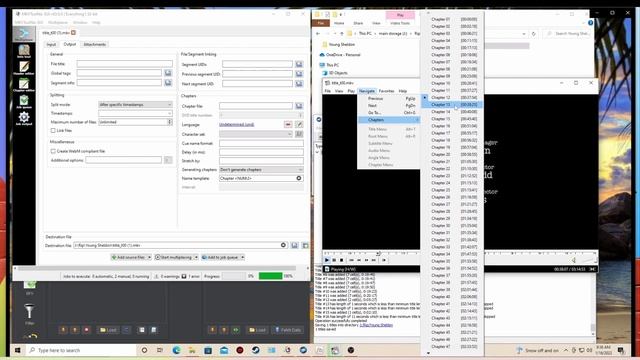Clear the chapter Language setting
The height and width of the screenshot is (360, 640).
click(x=288, y=124)
